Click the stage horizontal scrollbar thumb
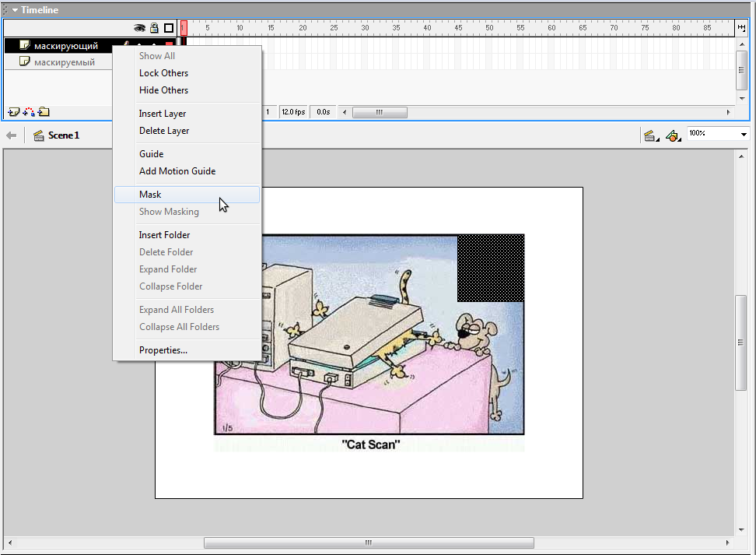756x555 pixels. [369, 543]
